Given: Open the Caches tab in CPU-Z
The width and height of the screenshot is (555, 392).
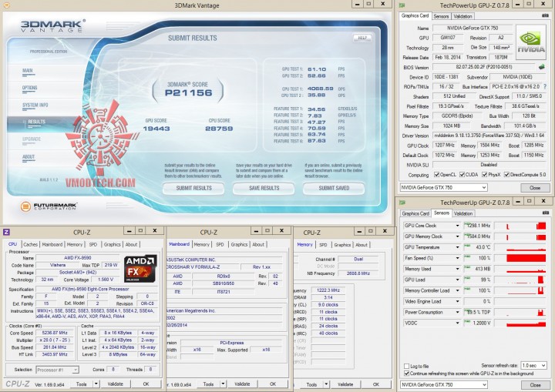Looking at the screenshot, I should click(30, 244).
